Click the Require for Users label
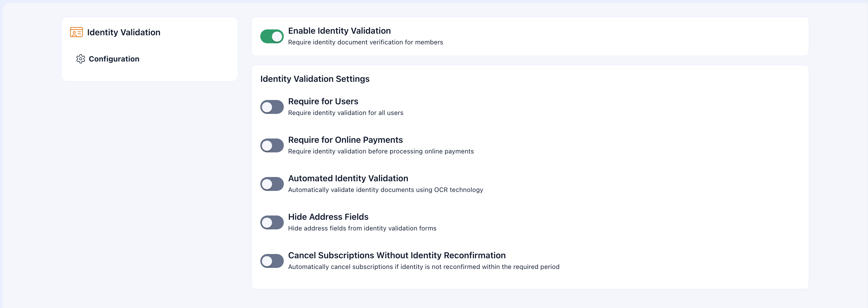This screenshot has width=868, height=308. [323, 101]
